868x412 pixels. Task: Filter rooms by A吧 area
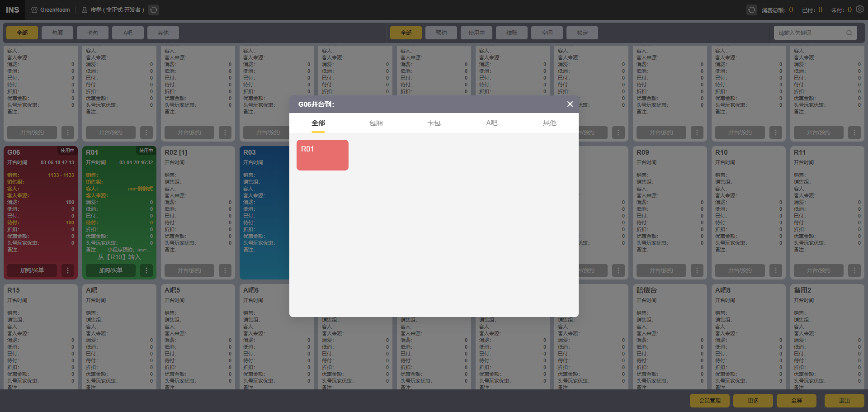pos(128,33)
